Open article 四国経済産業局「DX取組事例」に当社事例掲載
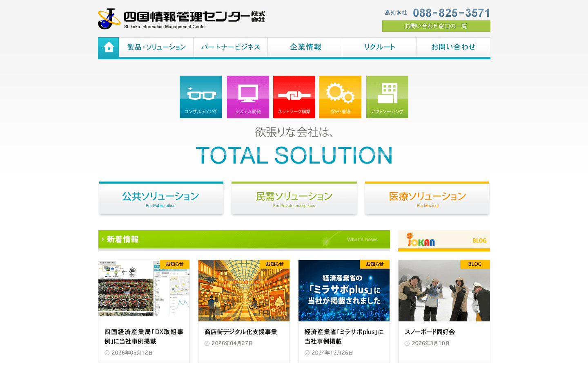This screenshot has height=368, width=588. [x=144, y=337]
